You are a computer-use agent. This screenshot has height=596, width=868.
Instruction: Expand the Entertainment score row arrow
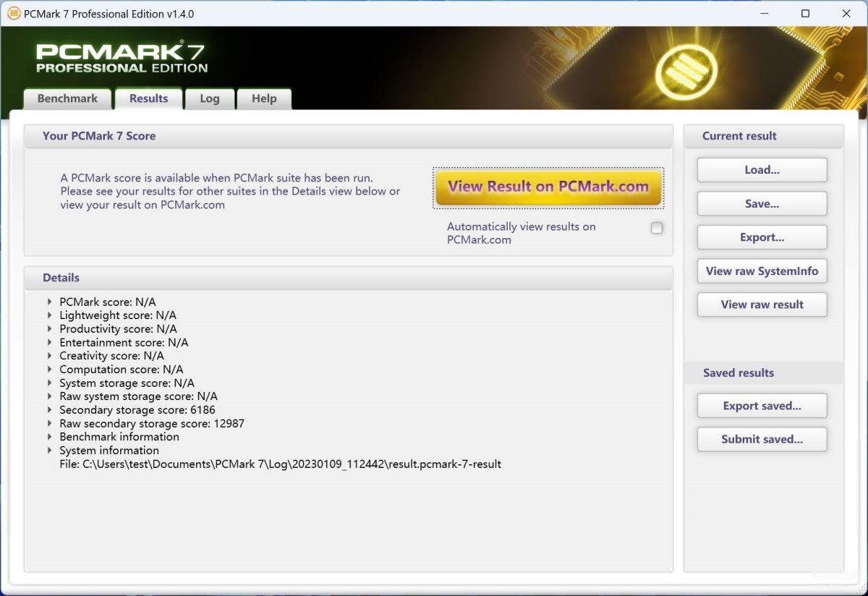49,342
